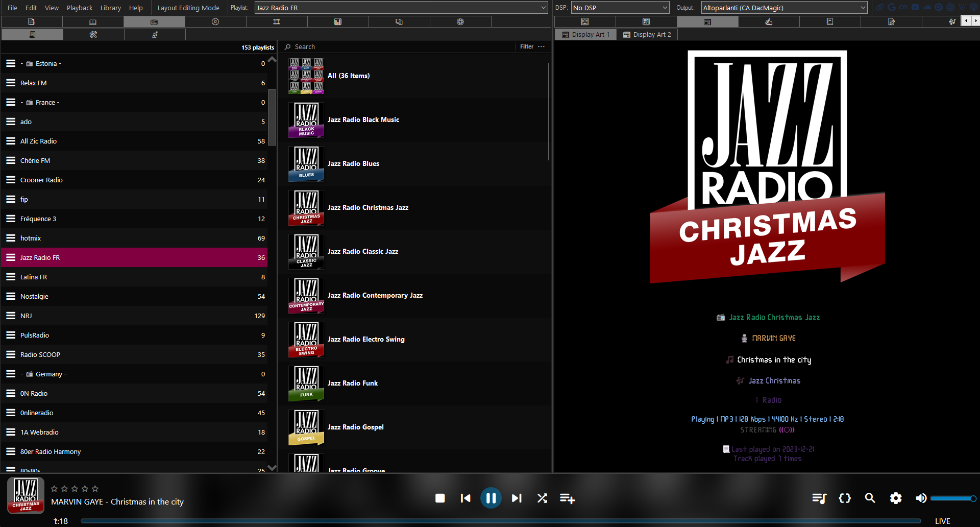The height and width of the screenshot is (527, 980).
Task: Click the playlist list scroll-down arrow
Action: (x=272, y=467)
